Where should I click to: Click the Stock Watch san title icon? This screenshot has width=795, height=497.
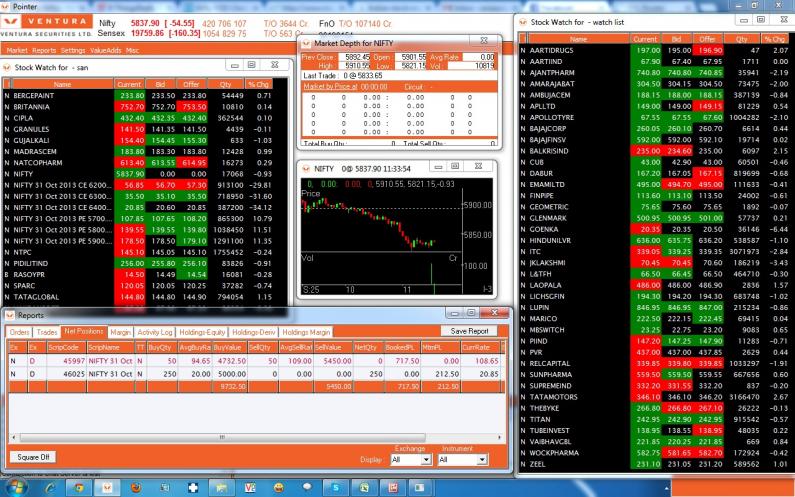click(7, 67)
